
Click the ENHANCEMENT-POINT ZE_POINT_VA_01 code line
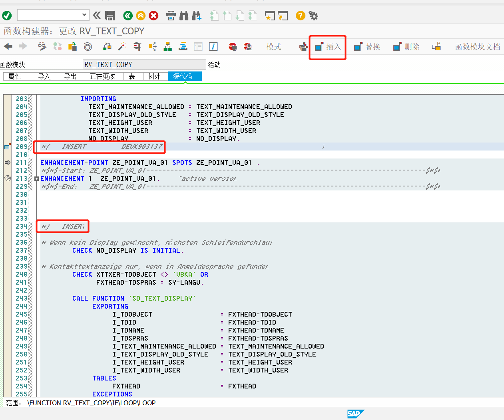[150, 162]
